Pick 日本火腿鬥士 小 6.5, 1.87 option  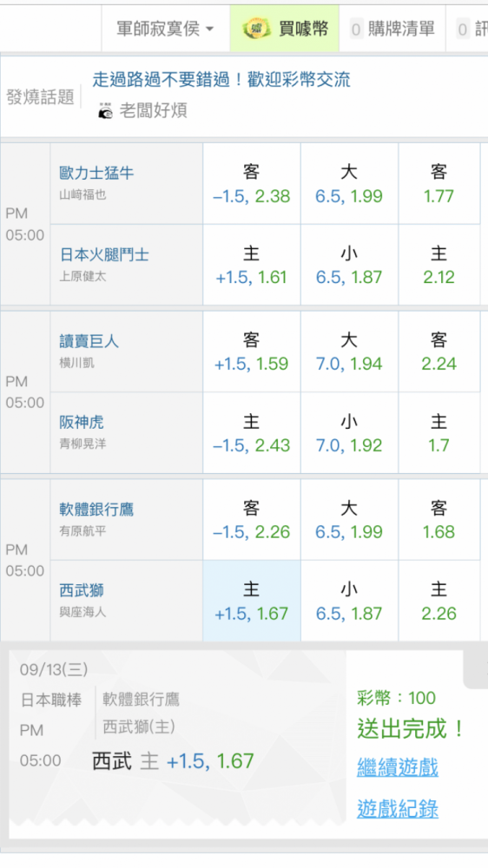click(349, 265)
